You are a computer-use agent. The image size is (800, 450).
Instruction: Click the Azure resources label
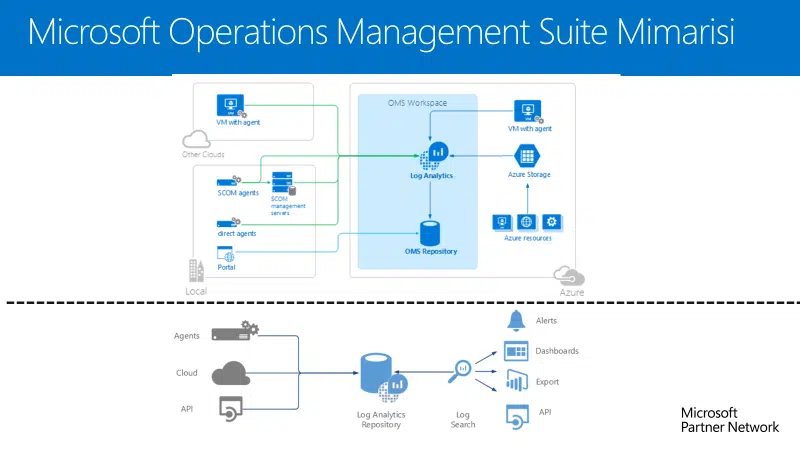[x=528, y=238]
